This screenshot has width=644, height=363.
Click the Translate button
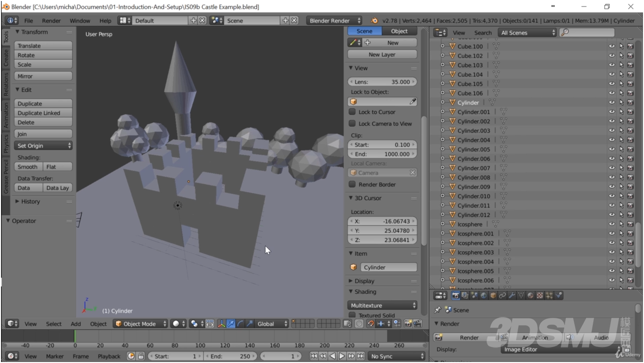(44, 46)
